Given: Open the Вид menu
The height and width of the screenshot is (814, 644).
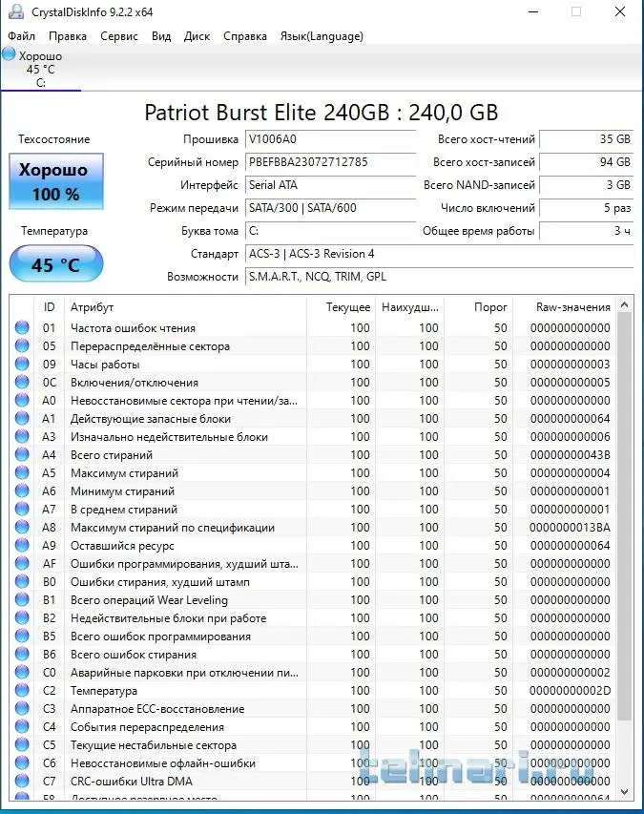Looking at the screenshot, I should pyautogui.click(x=161, y=36).
